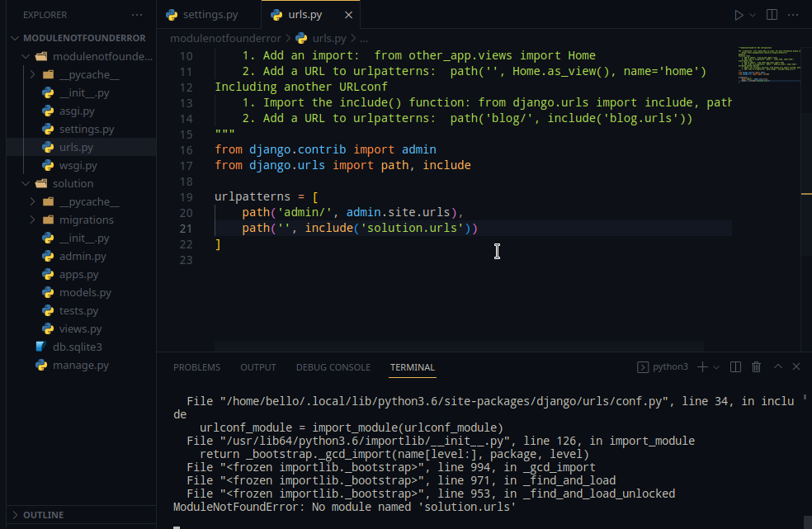Screen dimensions: 812x529
Task: Split the terminal pane
Action: (x=735, y=366)
